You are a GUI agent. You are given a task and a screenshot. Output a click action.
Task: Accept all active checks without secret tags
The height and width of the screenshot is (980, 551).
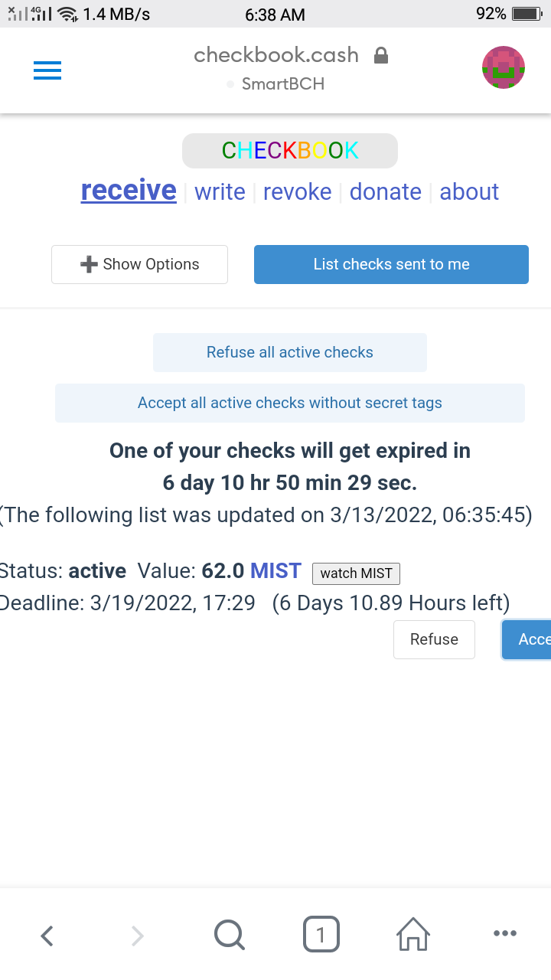tap(290, 403)
